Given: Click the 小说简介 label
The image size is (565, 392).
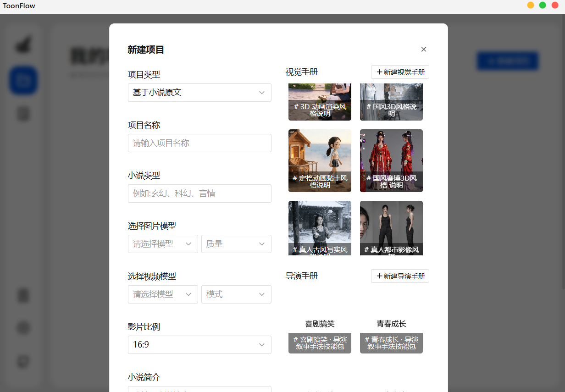Looking at the screenshot, I should coord(144,377).
